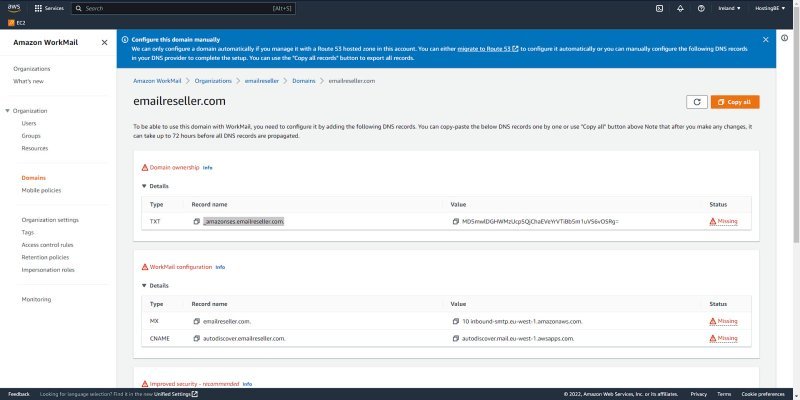Go to Organizations breadcrumb
Image resolution: width=800 pixels, height=400 pixels.
[x=213, y=81]
